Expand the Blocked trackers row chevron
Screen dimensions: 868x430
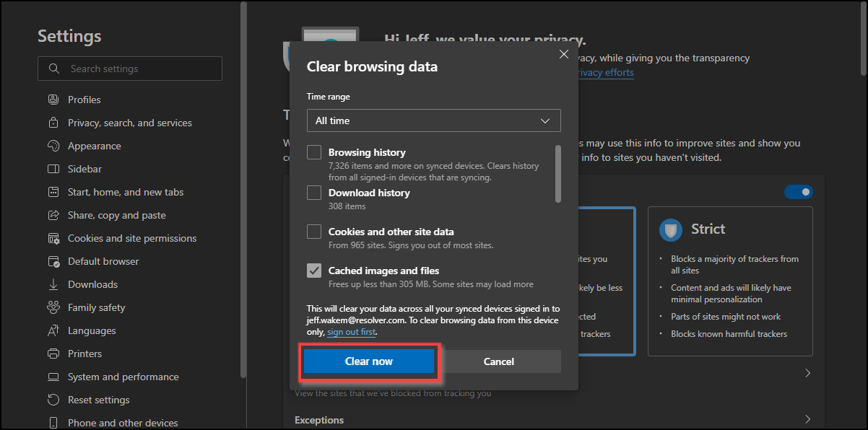point(807,373)
